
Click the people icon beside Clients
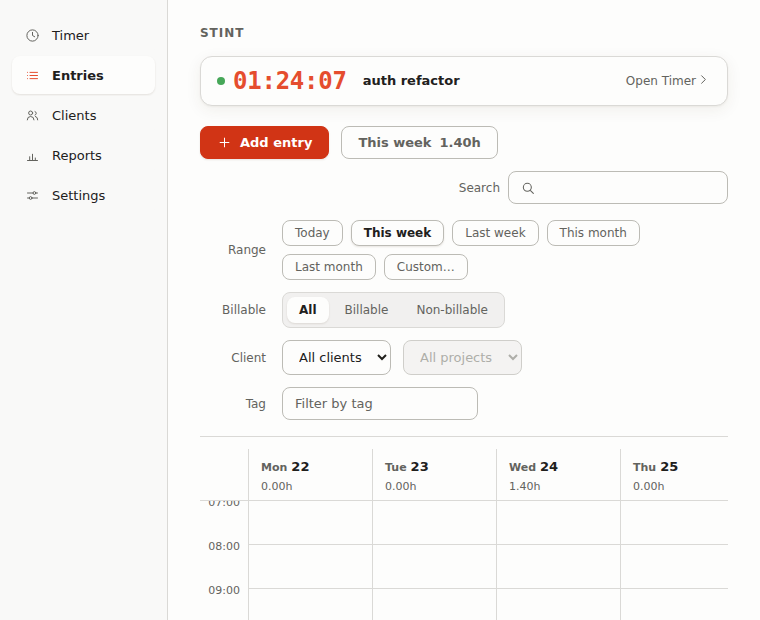[32, 115]
